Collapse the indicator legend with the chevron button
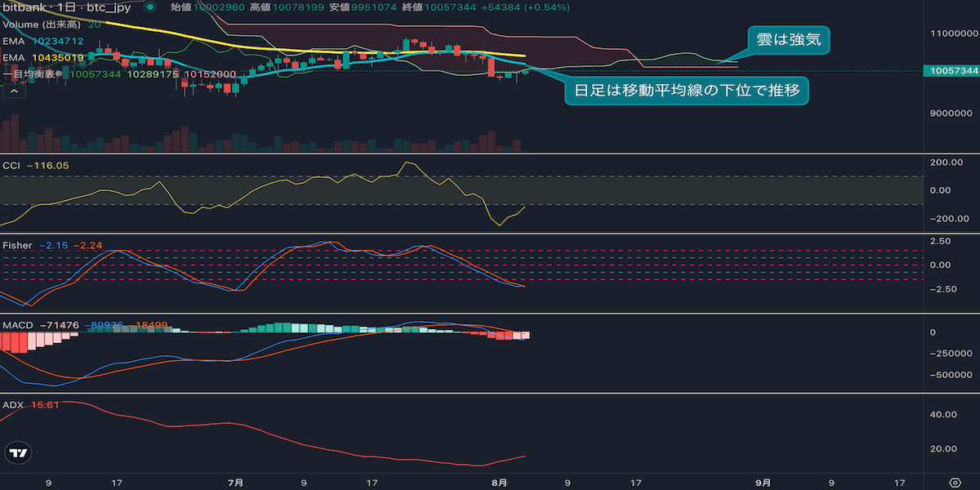Viewport: 980px width, 490px height. point(14,91)
